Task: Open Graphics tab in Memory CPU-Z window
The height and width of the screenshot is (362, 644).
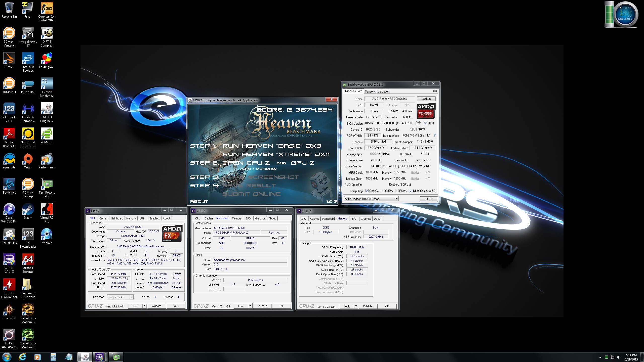Action: point(366,219)
